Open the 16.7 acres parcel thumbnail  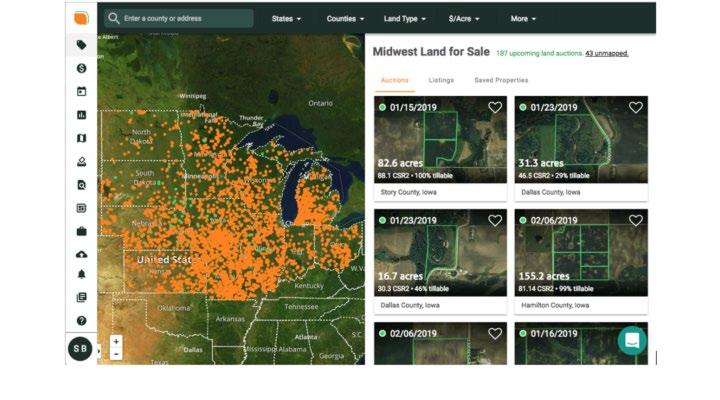coord(440,253)
